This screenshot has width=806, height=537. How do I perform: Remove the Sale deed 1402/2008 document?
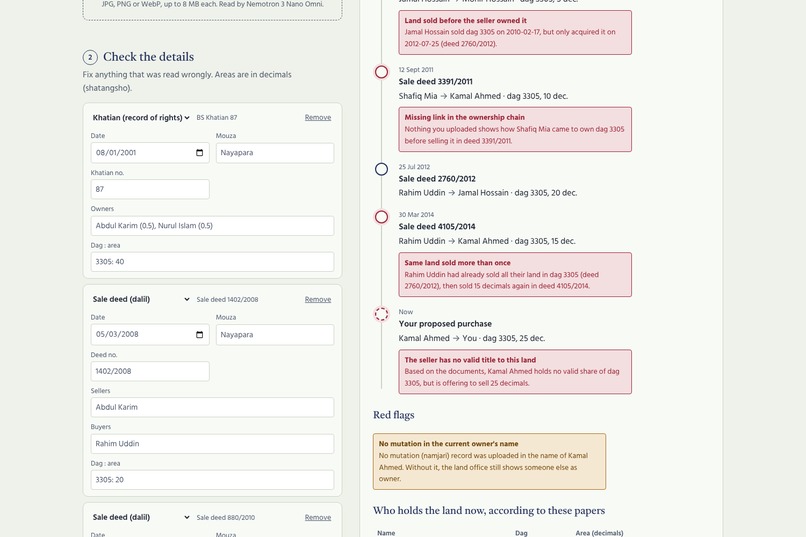318,299
